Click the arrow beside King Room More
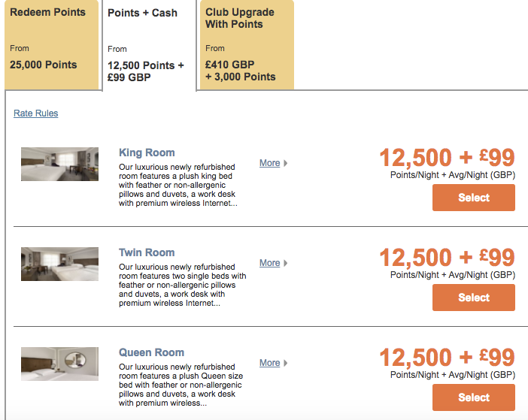This screenshot has height=420, width=528. (x=286, y=163)
